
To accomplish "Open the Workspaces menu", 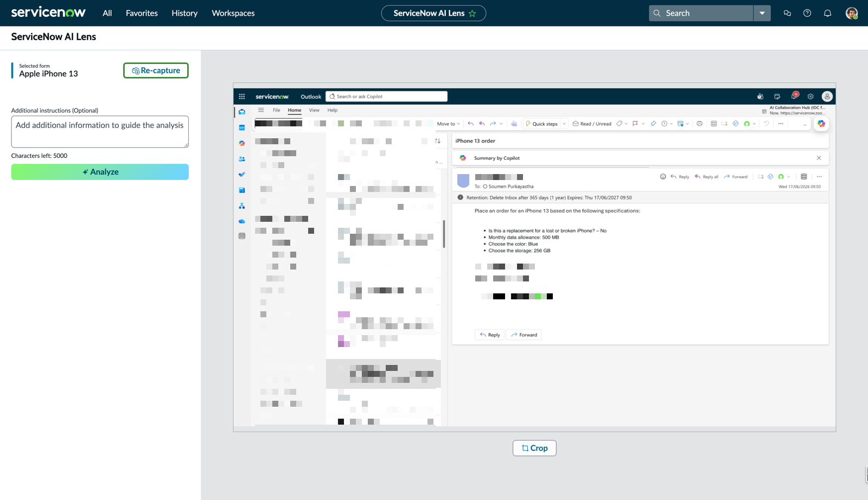I will [x=233, y=13].
